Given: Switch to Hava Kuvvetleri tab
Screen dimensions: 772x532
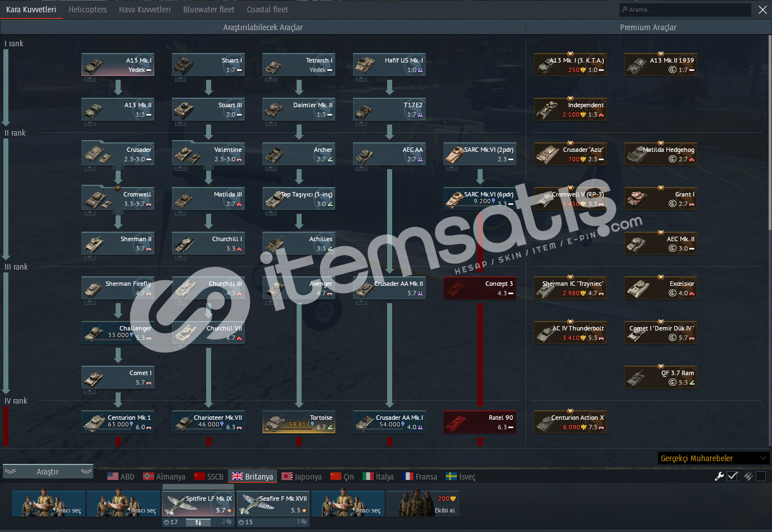Looking at the screenshot, I should 145,9.
